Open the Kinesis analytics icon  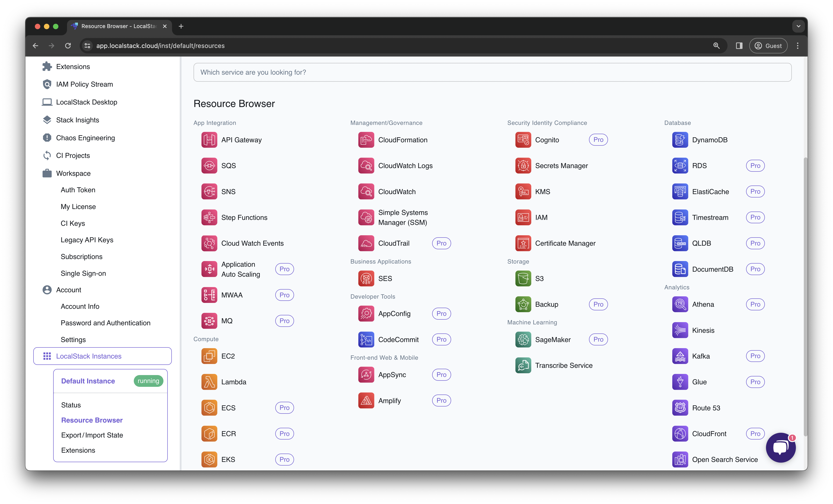tap(680, 330)
